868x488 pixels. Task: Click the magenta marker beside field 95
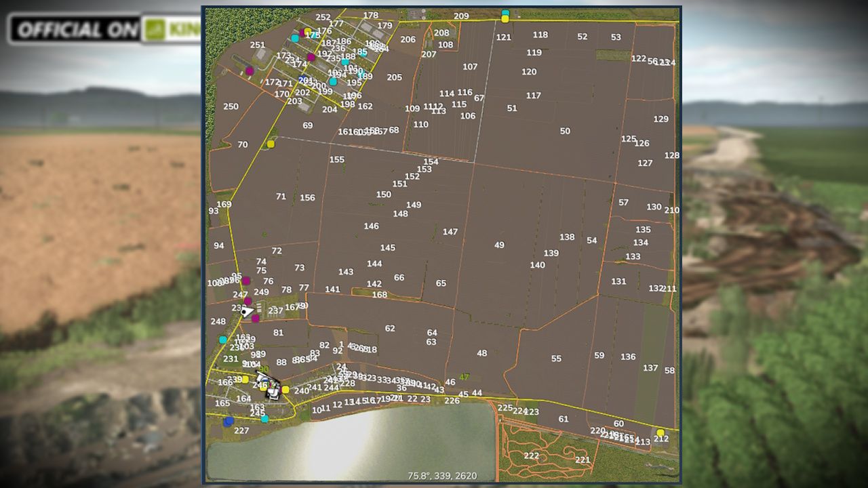[x=246, y=281]
